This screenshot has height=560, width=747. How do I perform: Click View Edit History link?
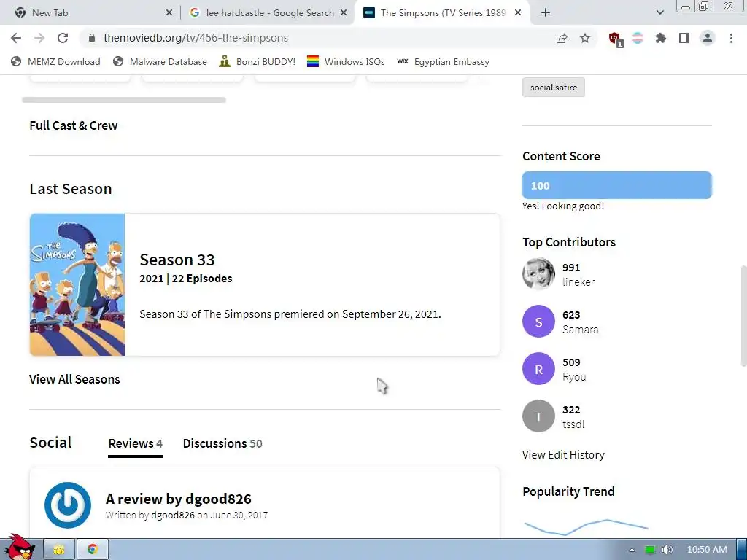tap(564, 455)
